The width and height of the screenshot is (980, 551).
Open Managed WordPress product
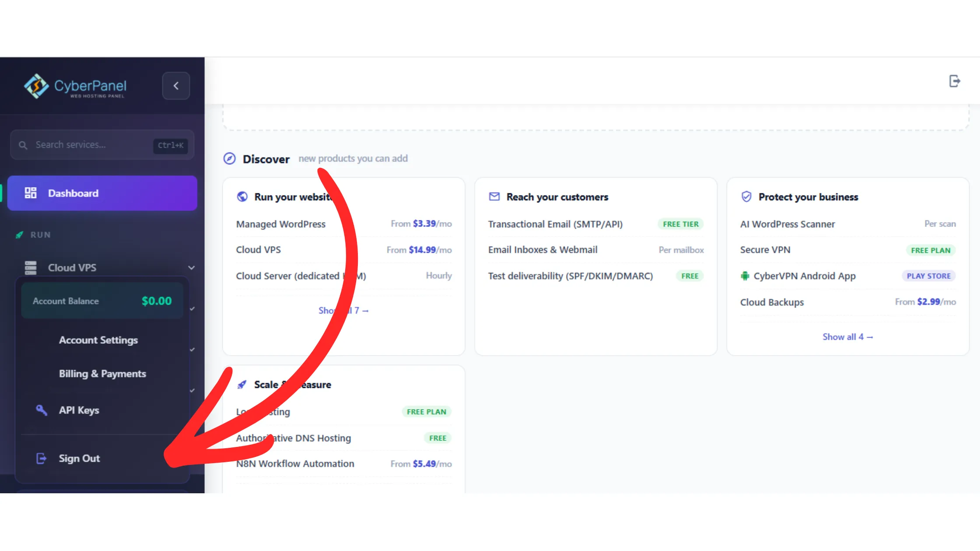(281, 224)
